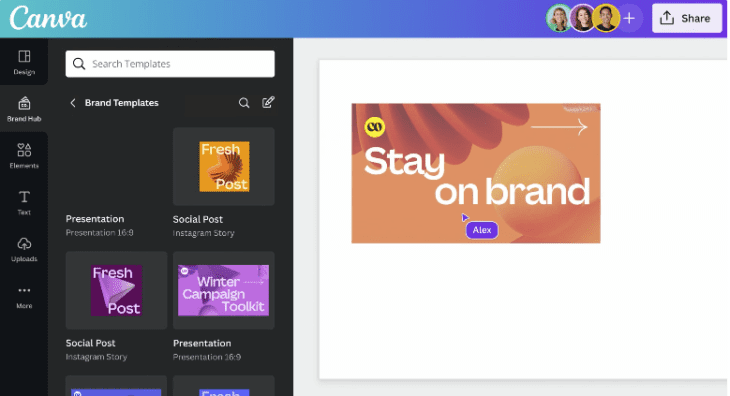
Task: Open the Brand Hub panel
Action: [x=24, y=109]
